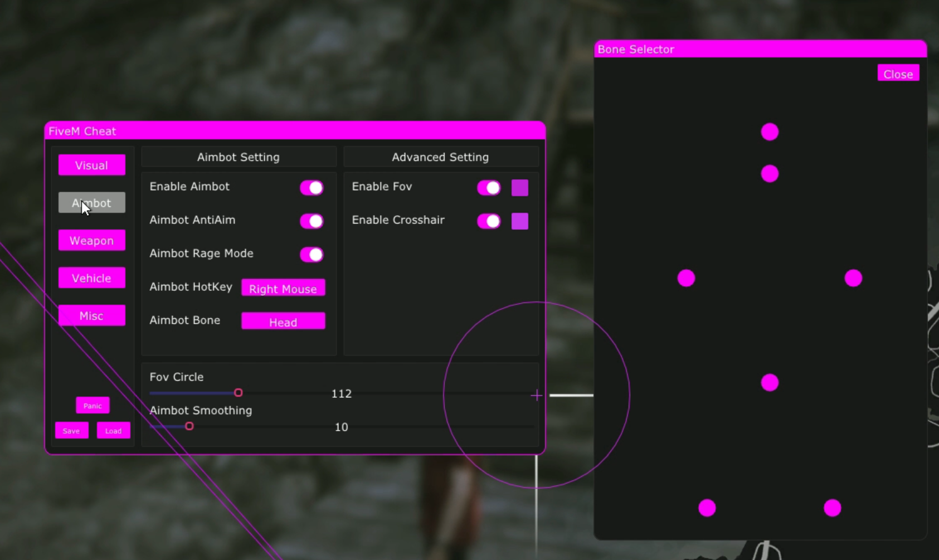Click the Aimbot Smoothing slider handle
The width and height of the screenshot is (939, 560).
189,426
